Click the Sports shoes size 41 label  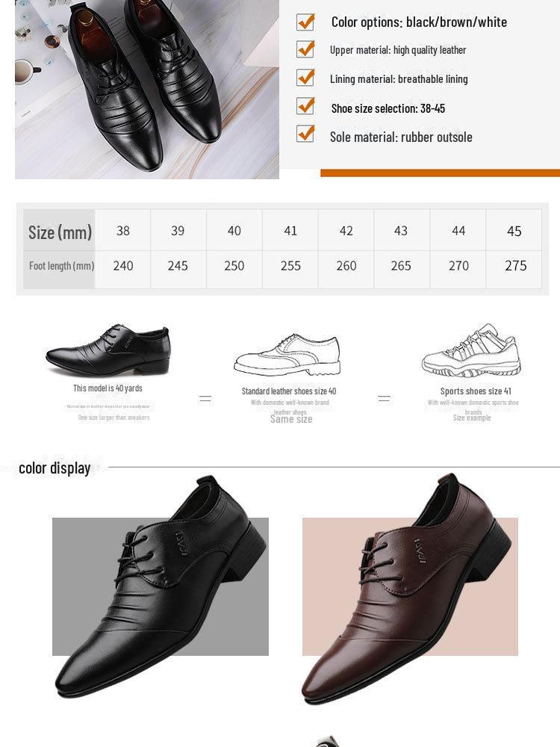(x=476, y=391)
